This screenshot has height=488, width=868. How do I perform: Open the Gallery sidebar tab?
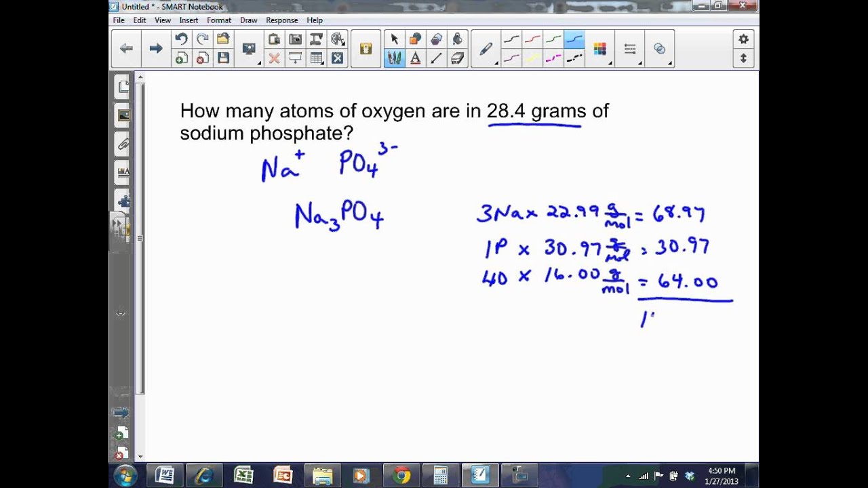pyautogui.click(x=123, y=116)
